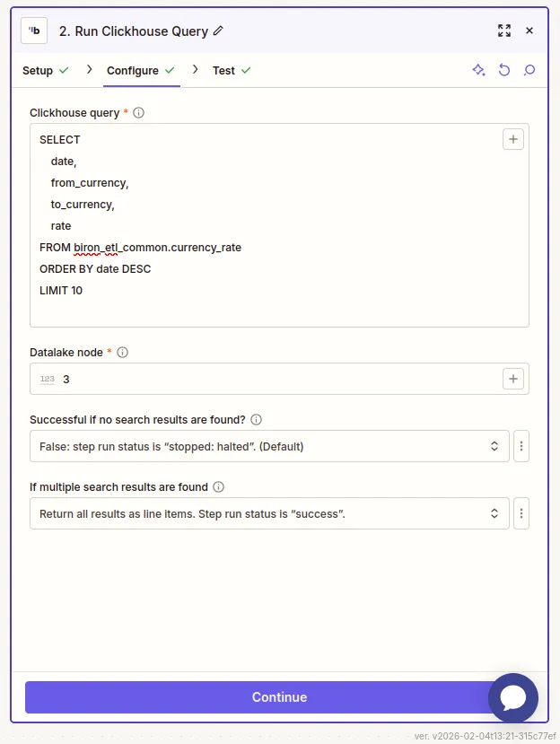
Task: Click the plus button in Clickhouse query field
Action: (513, 139)
